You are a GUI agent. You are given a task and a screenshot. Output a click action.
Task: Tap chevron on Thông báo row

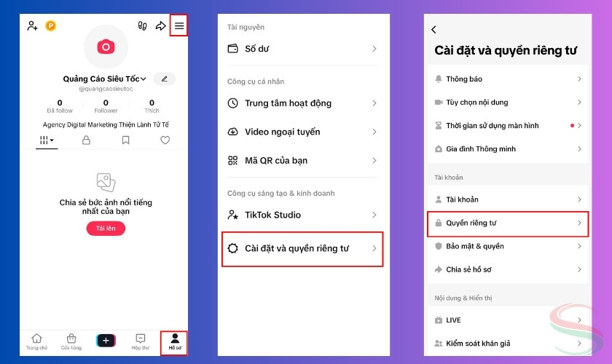click(x=580, y=79)
